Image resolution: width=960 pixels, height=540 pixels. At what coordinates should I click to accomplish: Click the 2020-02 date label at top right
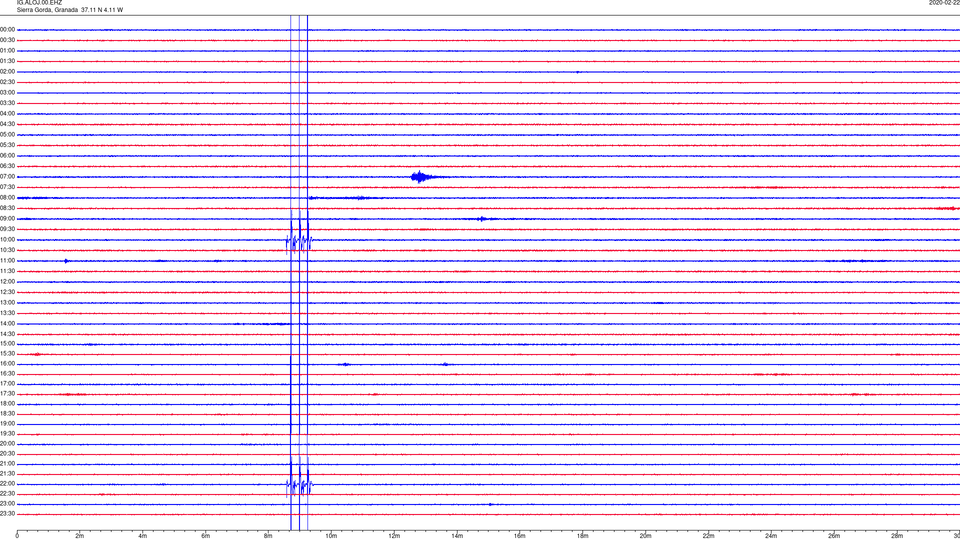coord(944,3)
